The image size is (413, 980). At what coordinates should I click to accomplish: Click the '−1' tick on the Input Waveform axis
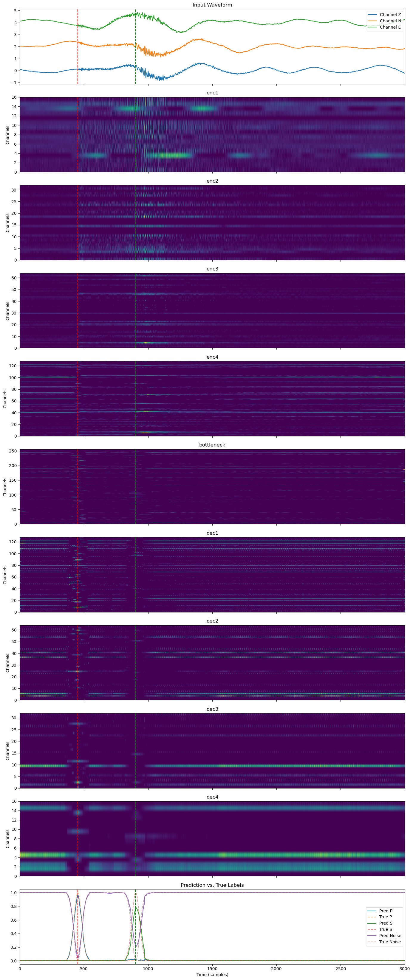coord(14,83)
